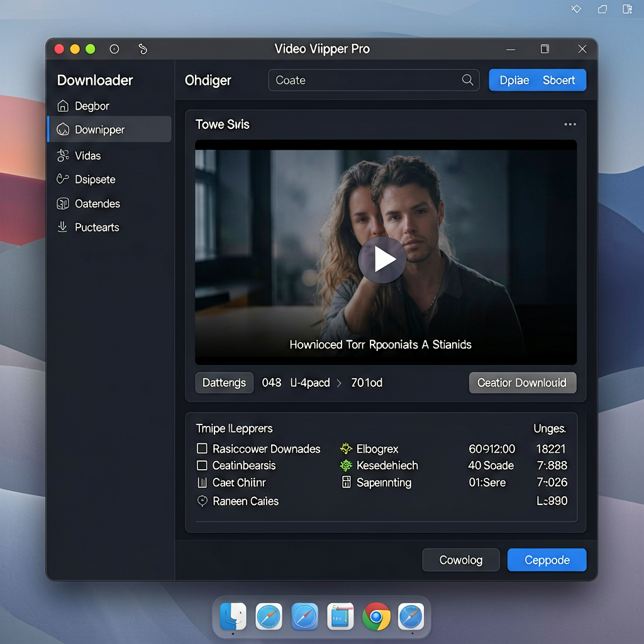This screenshot has height=644, width=644.
Task: Click the Unges. column header
Action: tap(550, 429)
